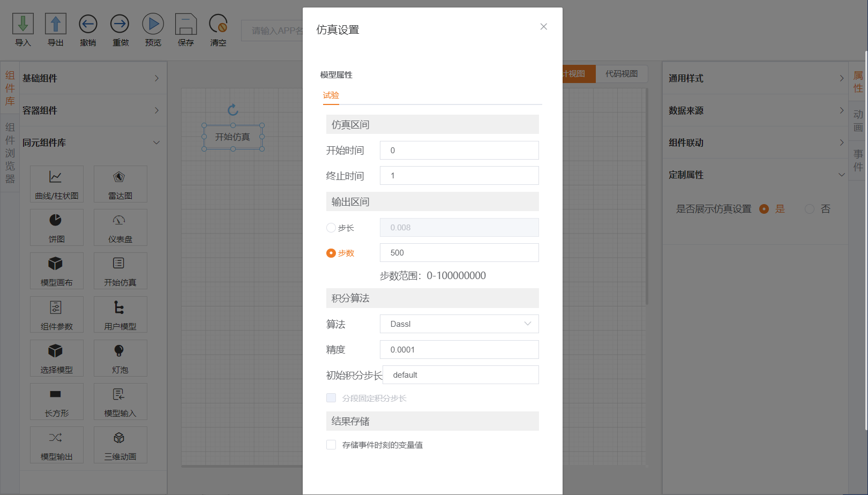Select the 组件参数 component
868x495 pixels.
(57, 314)
